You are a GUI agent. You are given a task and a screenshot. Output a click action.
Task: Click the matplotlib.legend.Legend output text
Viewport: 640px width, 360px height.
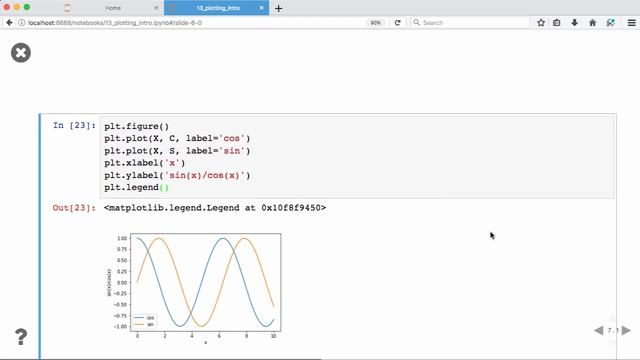coord(215,208)
